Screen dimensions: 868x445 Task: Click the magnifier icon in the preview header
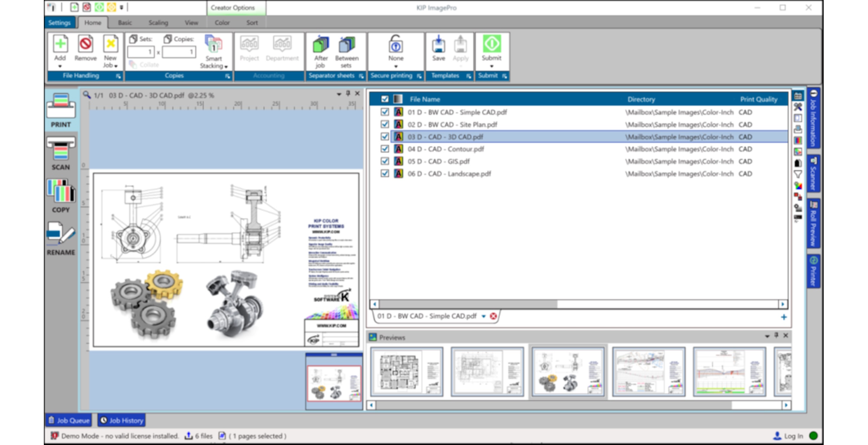(x=86, y=95)
